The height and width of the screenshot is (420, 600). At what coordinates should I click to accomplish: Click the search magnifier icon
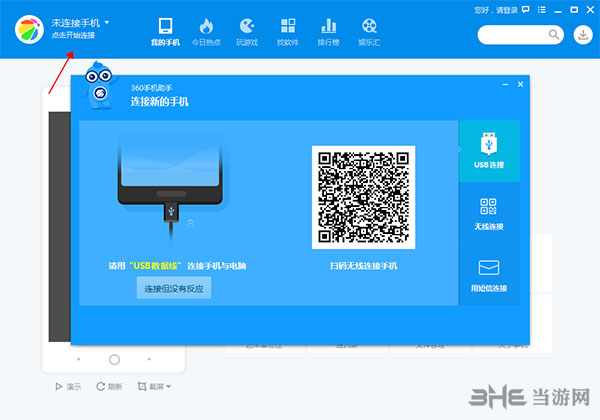click(554, 34)
